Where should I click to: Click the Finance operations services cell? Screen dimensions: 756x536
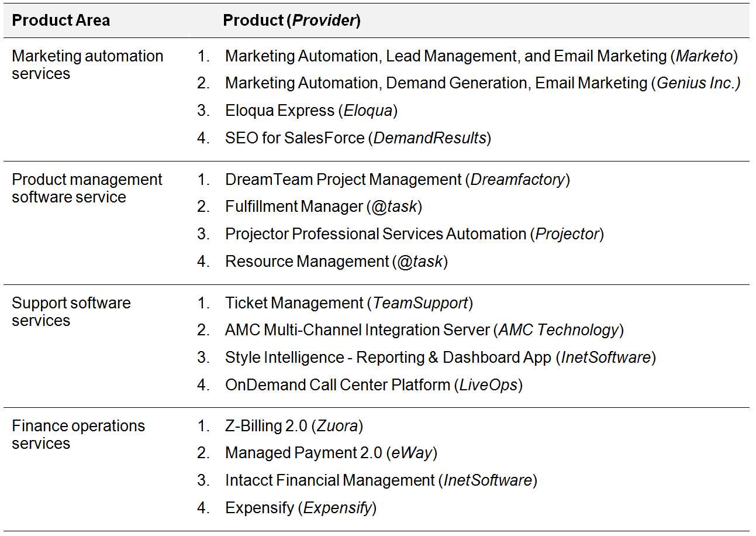pyautogui.click(x=78, y=435)
